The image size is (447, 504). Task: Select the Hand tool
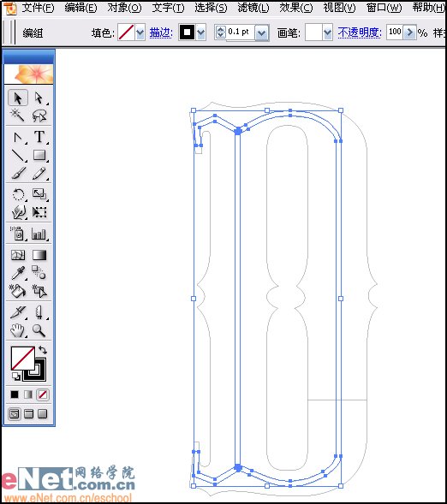tap(17, 330)
